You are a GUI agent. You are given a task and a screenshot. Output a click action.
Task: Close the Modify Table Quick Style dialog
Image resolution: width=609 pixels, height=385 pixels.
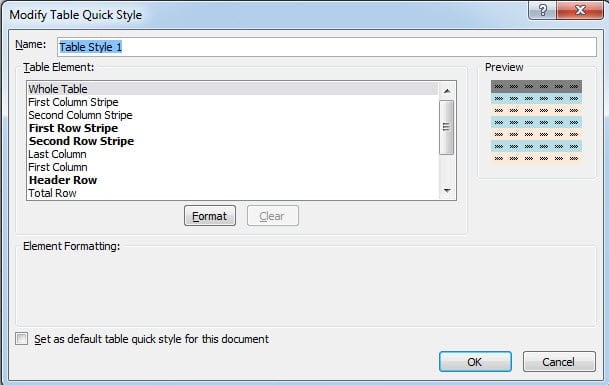[x=580, y=10]
